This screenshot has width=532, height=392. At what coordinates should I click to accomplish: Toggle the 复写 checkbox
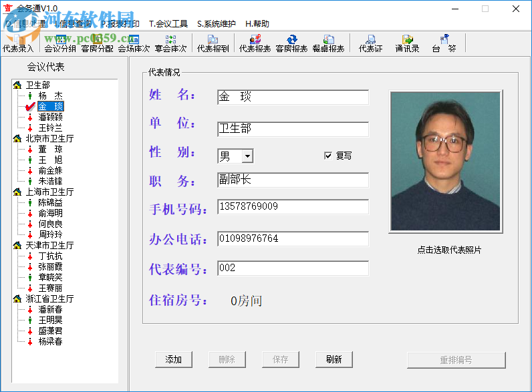pyautogui.click(x=328, y=156)
